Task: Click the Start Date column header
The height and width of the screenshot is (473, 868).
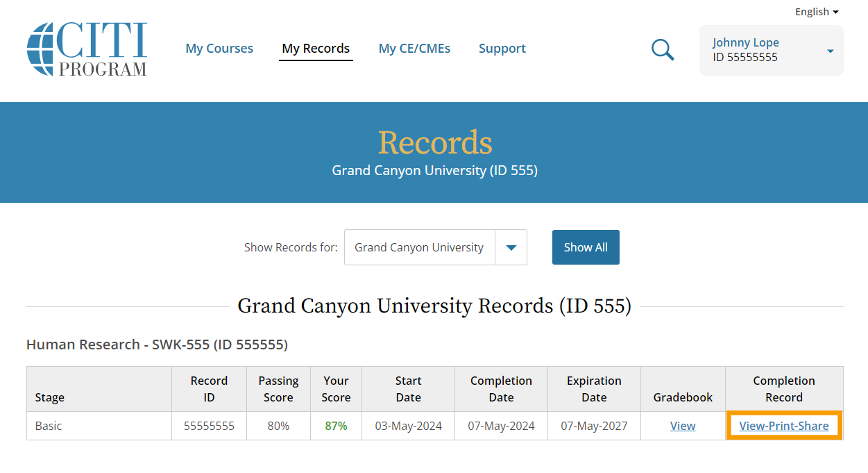Action: [408, 389]
